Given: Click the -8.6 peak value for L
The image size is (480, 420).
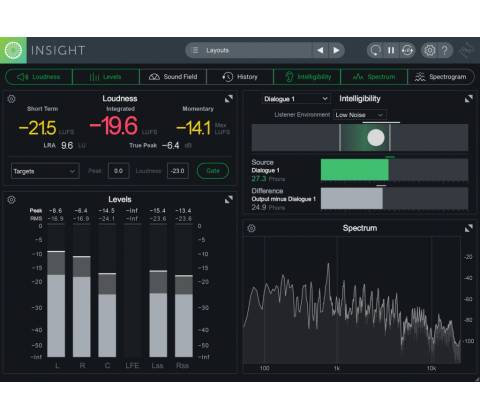Looking at the screenshot, I should click(x=55, y=211).
